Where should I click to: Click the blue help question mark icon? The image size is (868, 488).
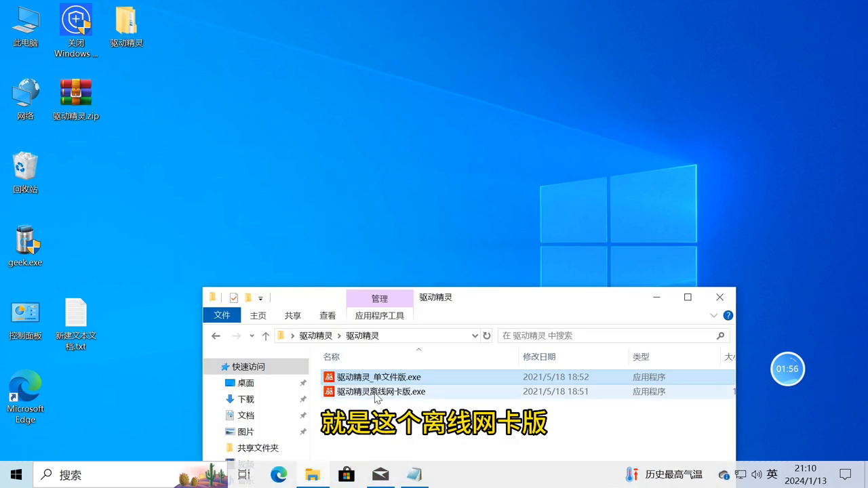click(x=728, y=316)
